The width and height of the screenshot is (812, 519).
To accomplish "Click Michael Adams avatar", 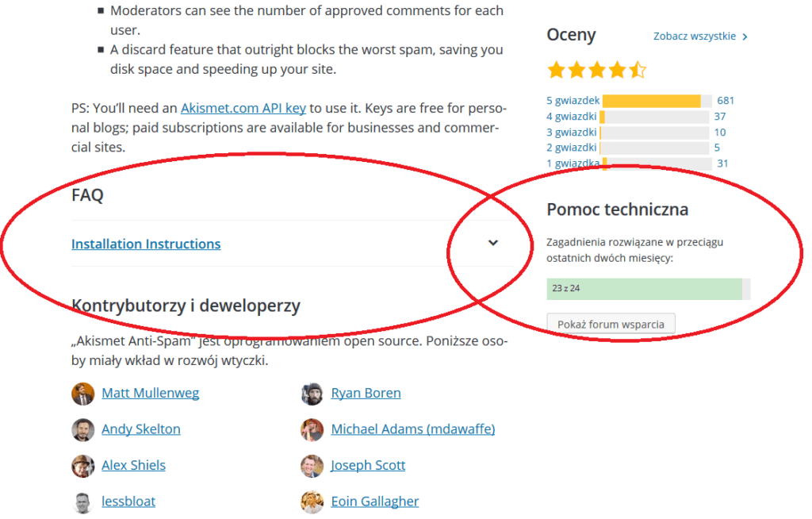I will click(x=312, y=430).
